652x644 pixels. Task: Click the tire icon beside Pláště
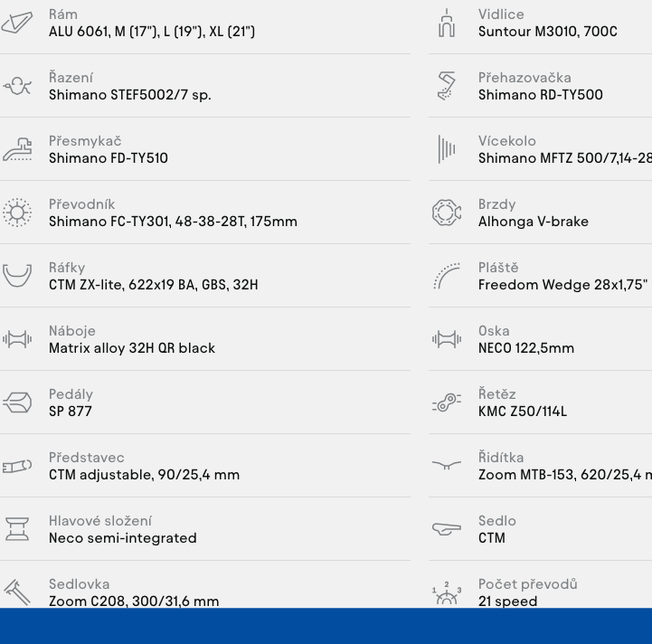click(447, 276)
